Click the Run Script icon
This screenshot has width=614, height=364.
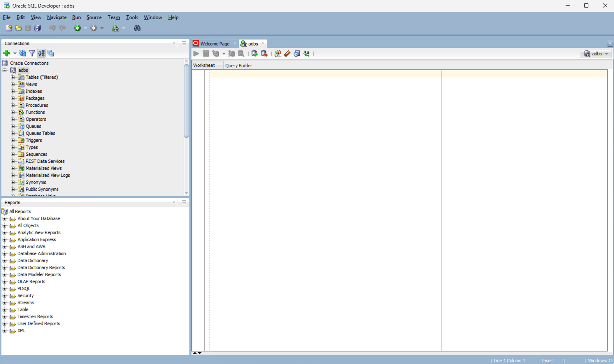(206, 54)
